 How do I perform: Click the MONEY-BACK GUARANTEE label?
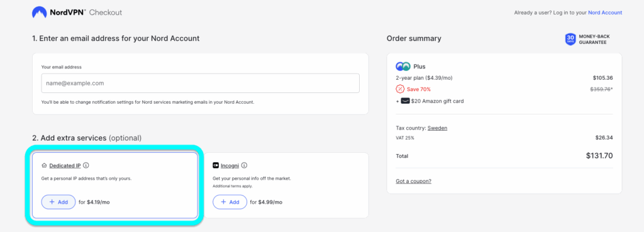[x=592, y=40]
